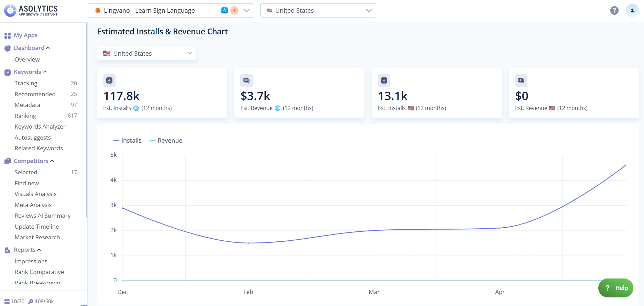Open the top bar United States country dropdown
The width and height of the screenshot is (644, 306).
[318, 11]
